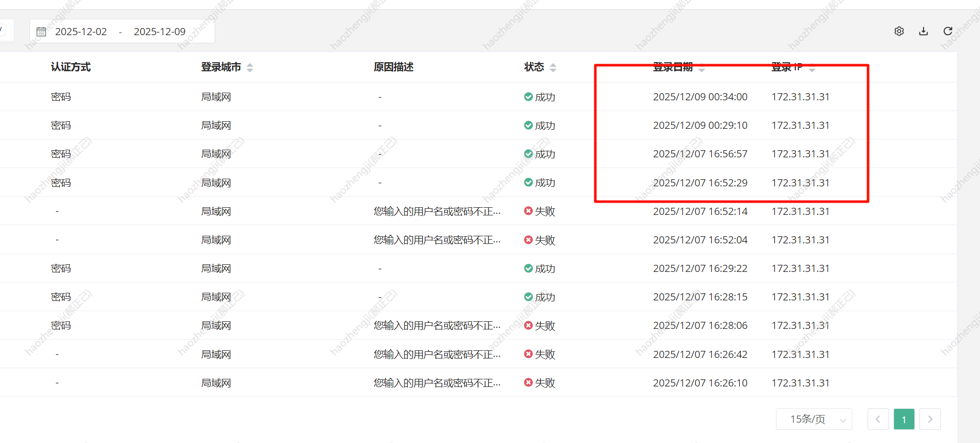
Task: Sort by 登录日期 column arrows
Action: [702, 68]
